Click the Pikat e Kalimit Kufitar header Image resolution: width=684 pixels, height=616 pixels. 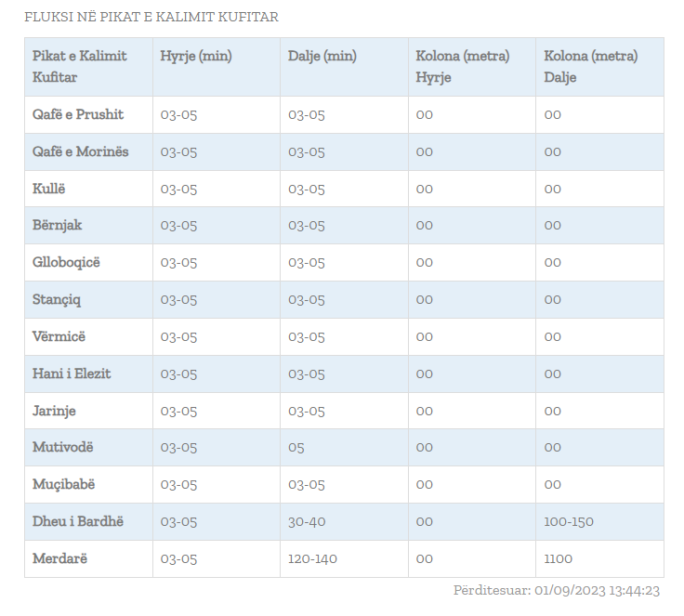point(80,67)
